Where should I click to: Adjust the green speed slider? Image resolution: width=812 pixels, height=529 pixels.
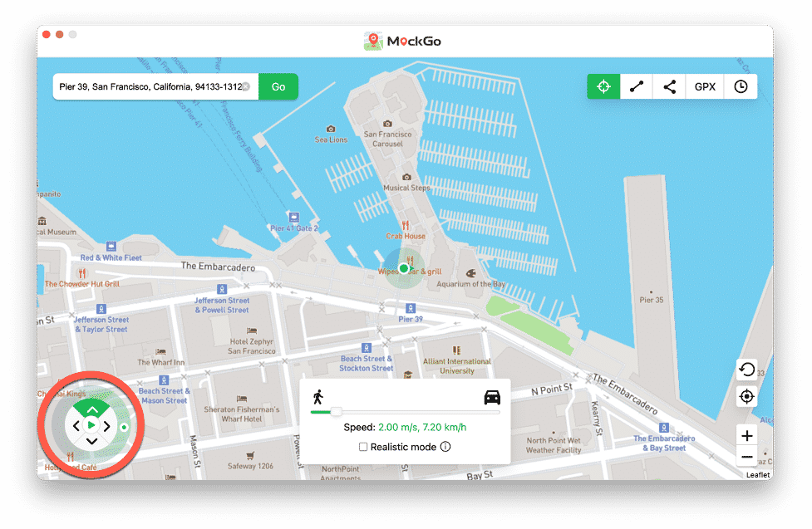tap(337, 410)
